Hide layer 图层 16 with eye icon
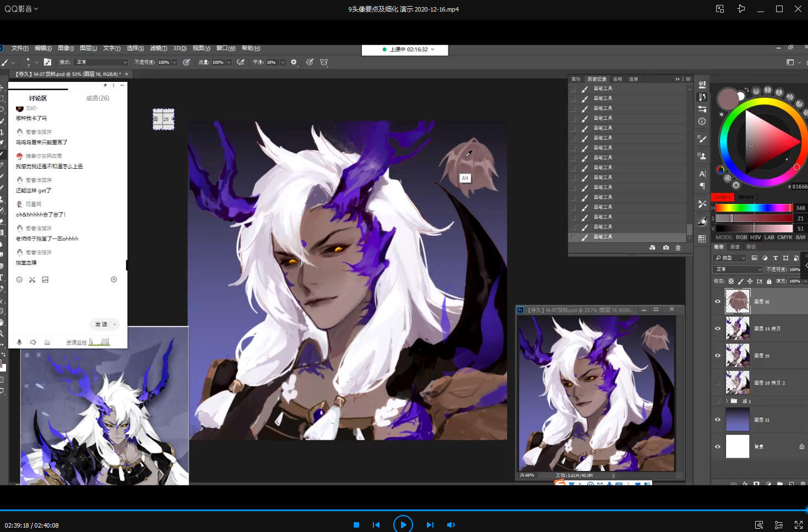 pos(717,301)
